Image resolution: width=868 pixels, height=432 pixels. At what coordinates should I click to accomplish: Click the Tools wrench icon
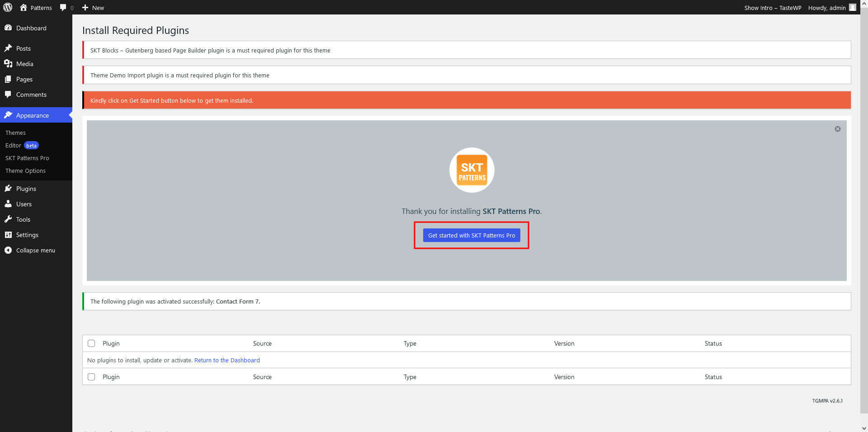[x=8, y=219]
